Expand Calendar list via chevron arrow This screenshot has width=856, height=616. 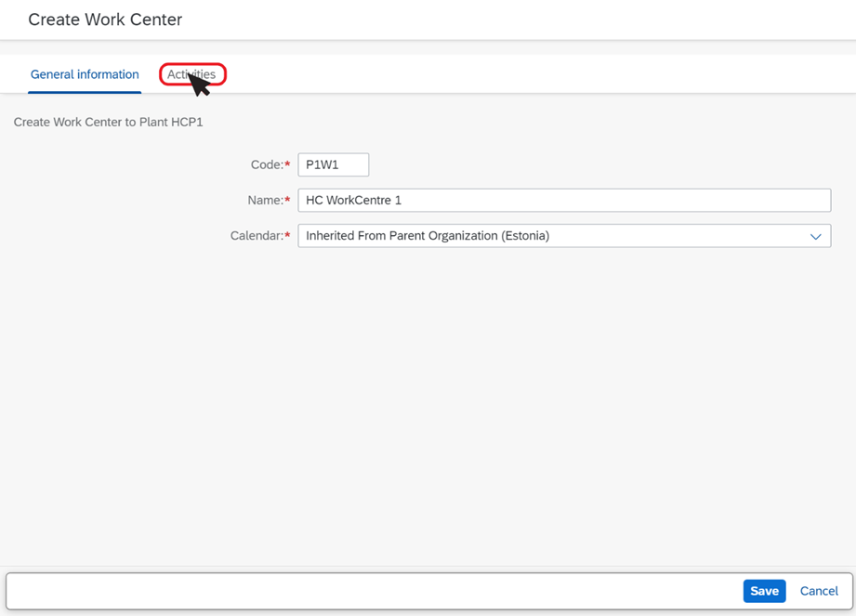click(816, 236)
